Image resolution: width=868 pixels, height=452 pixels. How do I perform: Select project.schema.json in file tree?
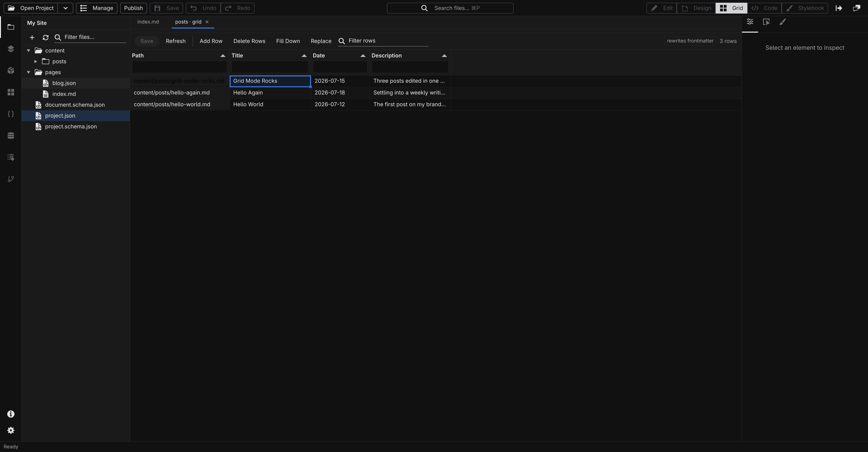76,127
